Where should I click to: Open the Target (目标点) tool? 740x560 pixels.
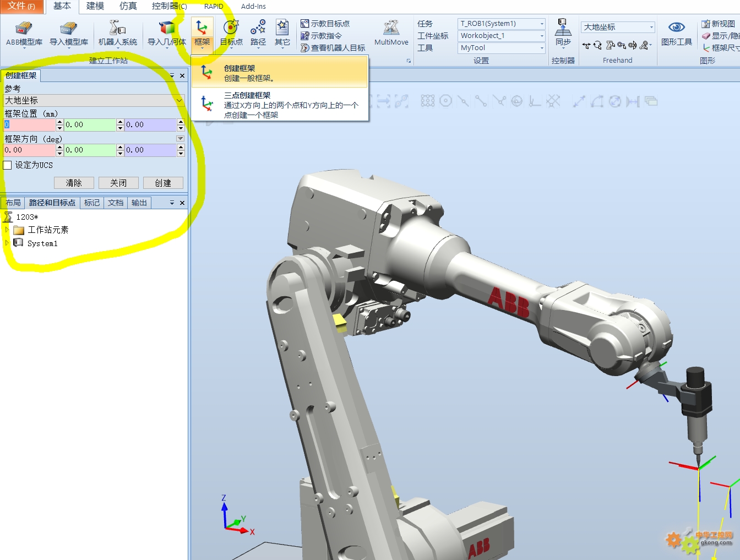(231, 35)
